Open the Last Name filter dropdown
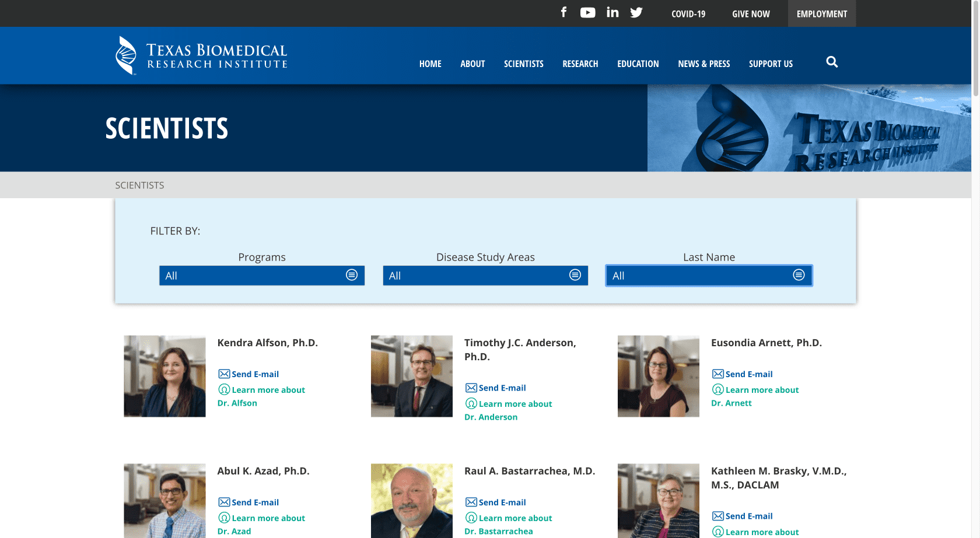Screen dimensions: 980x538 709,276
